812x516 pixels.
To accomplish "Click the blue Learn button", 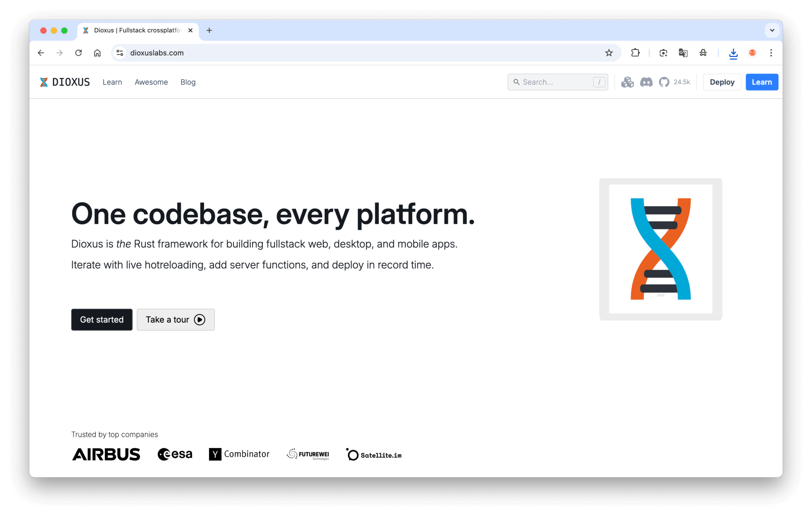I will 761,82.
